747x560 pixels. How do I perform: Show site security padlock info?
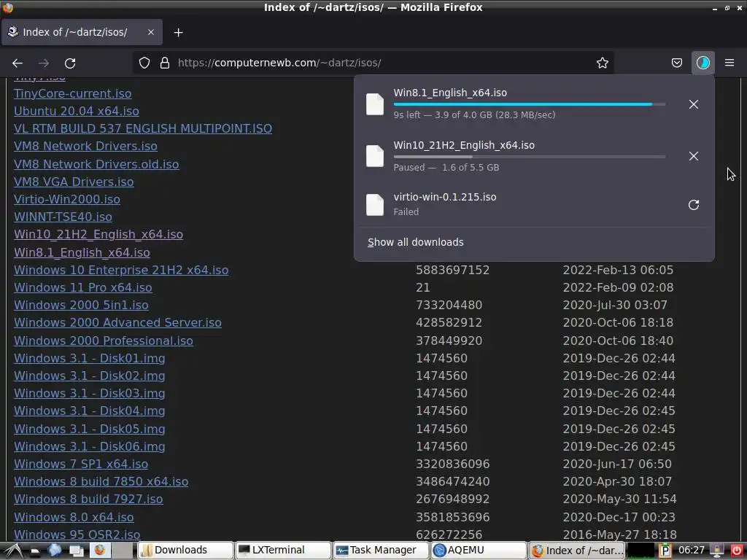[x=165, y=63]
